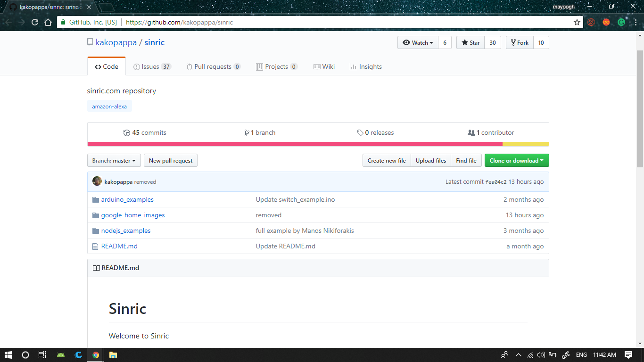Open the kakopappa owner link in title
644x362 pixels.
click(116, 42)
